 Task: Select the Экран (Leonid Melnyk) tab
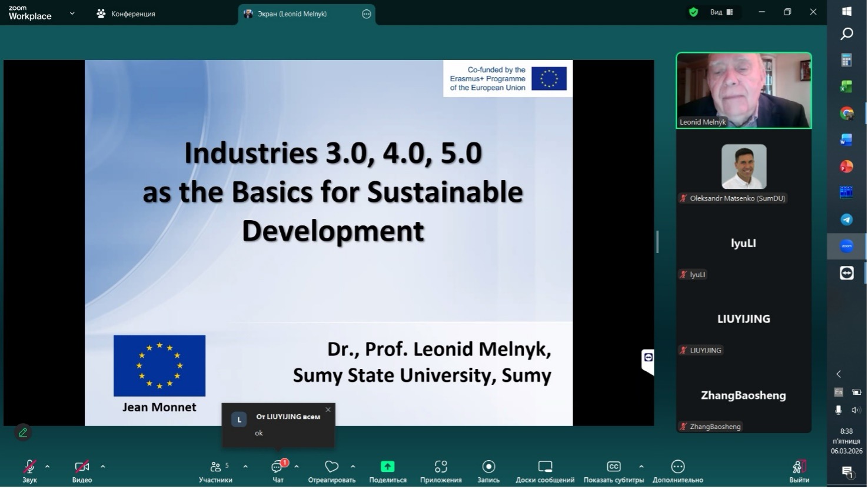(x=292, y=14)
